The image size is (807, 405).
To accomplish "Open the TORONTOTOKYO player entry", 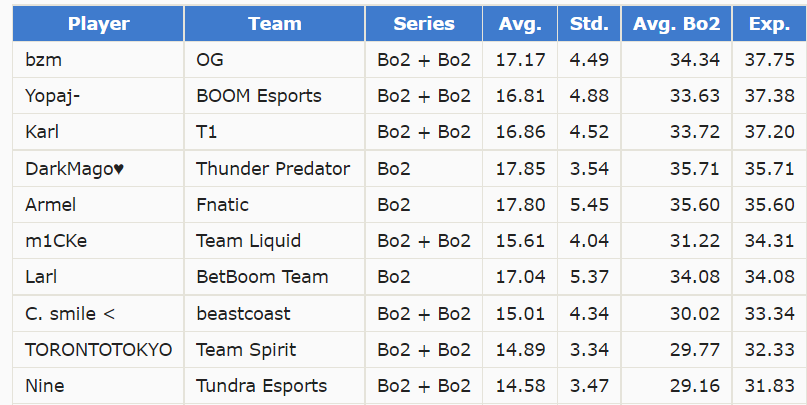I will (x=98, y=350).
